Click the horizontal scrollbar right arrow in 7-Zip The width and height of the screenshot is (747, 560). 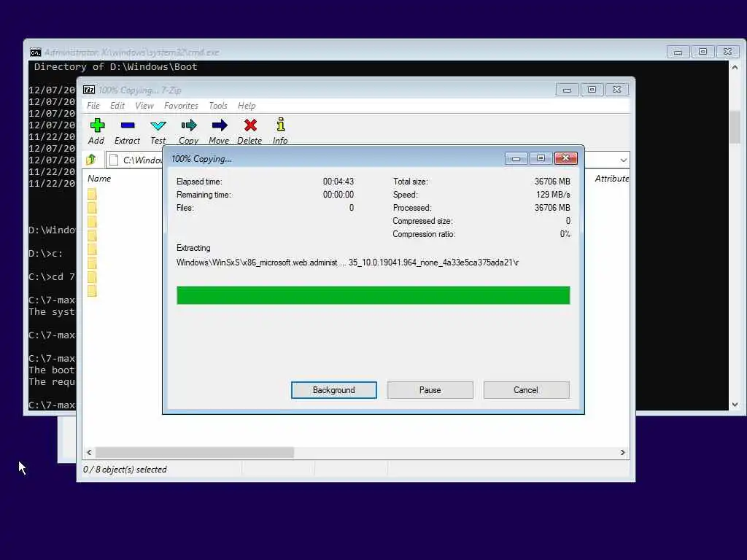(623, 452)
